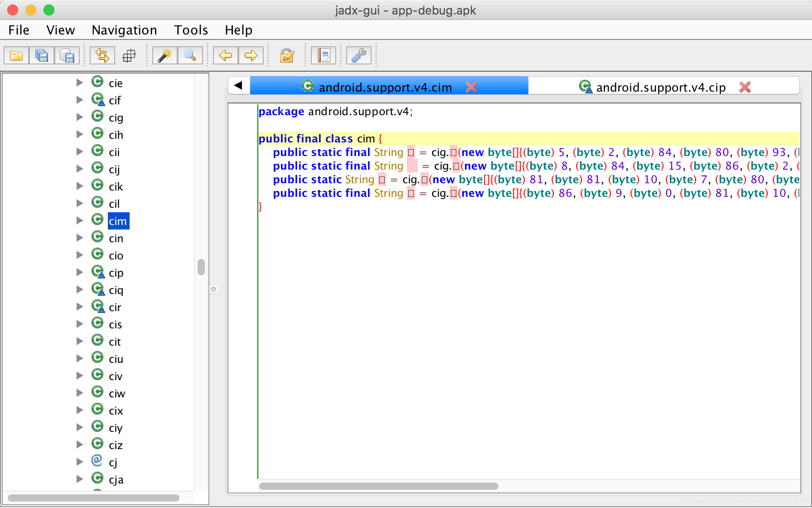Screen dimensions: 812x508
Task: Click the class icon next to cja
Action: pos(97,478)
